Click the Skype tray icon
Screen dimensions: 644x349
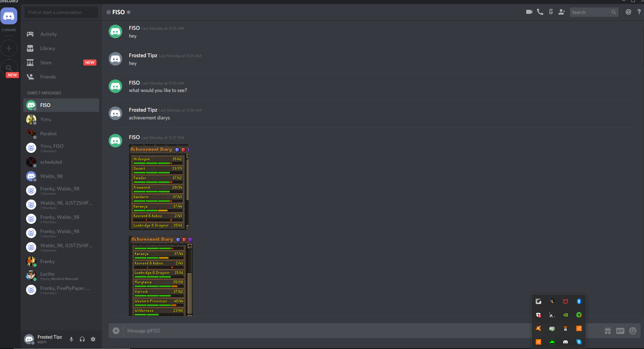click(x=579, y=342)
